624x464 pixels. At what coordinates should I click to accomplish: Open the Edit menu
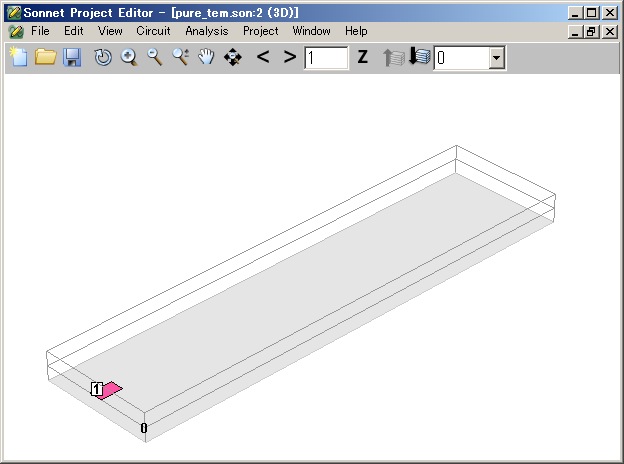point(74,31)
